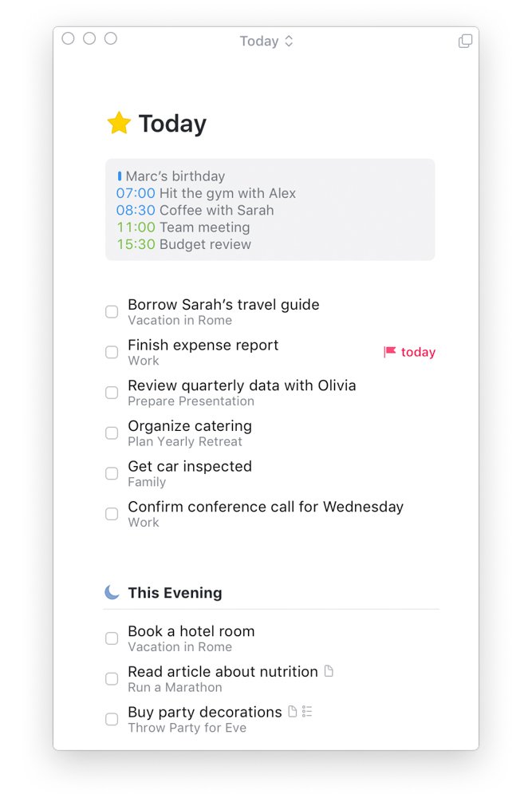The width and height of the screenshot is (532, 798).
Task: Open the 11:00 Team meeting calendar event
Action: (183, 227)
